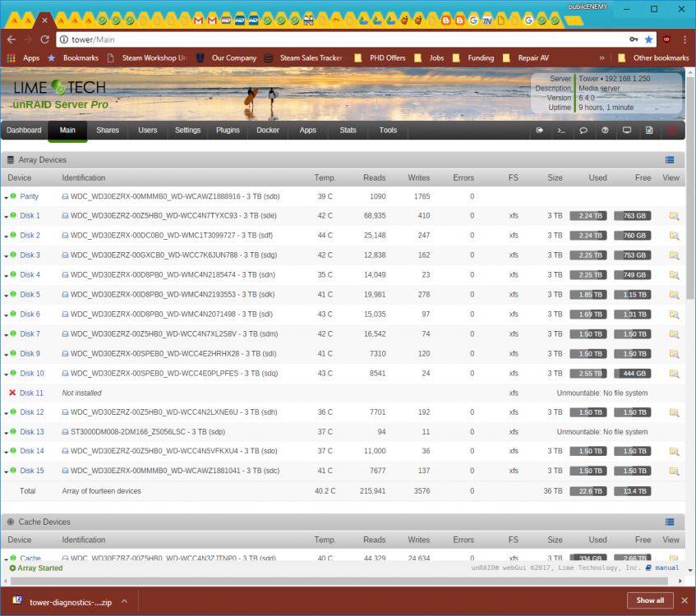This screenshot has height=616, width=696.
Task: Toggle the Cache Devices list view icon
Action: coord(670,522)
